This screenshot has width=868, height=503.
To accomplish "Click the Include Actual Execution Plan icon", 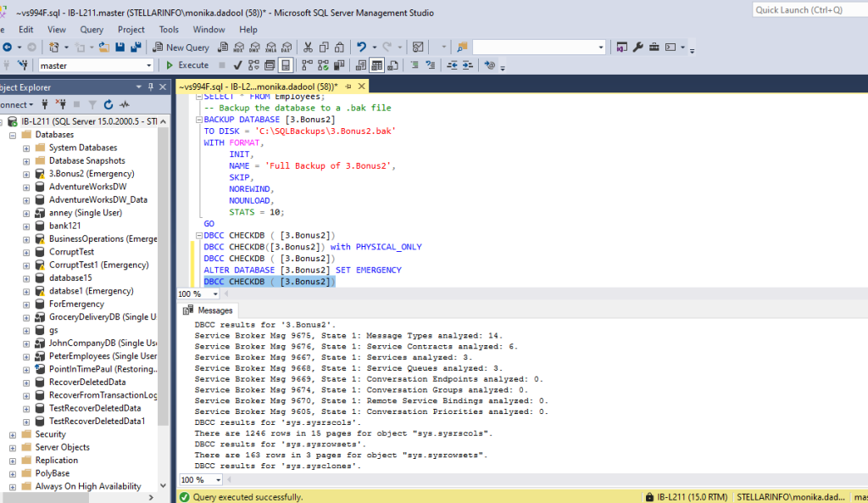I will [x=321, y=64].
